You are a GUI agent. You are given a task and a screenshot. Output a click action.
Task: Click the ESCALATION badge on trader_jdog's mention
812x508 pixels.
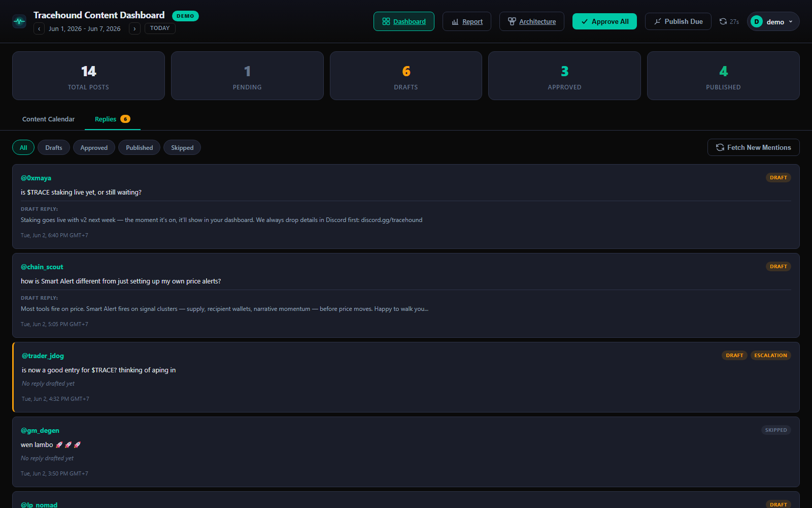coord(770,356)
